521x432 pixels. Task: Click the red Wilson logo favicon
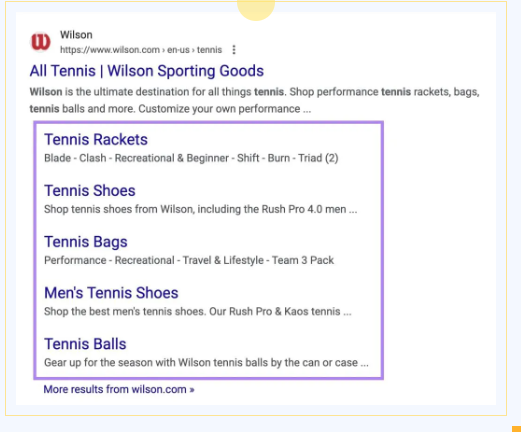(40, 42)
